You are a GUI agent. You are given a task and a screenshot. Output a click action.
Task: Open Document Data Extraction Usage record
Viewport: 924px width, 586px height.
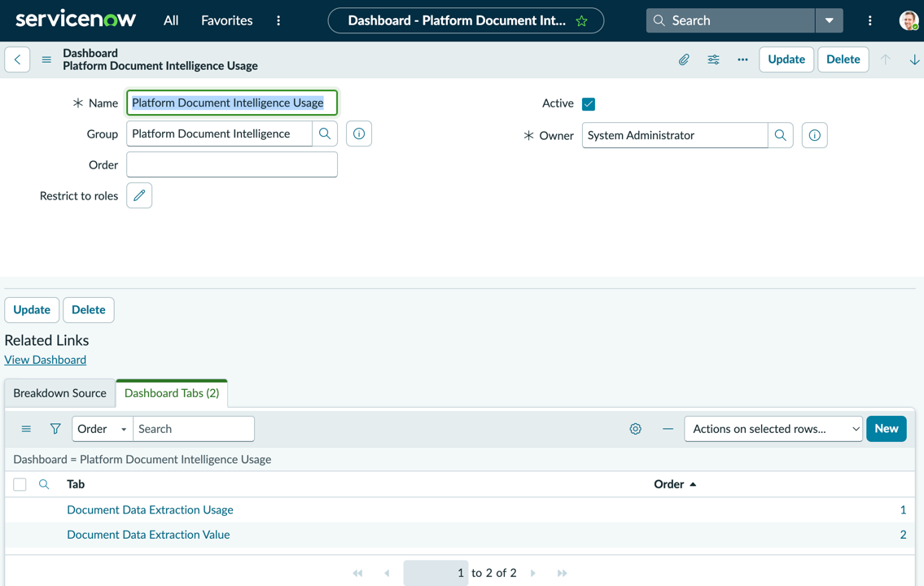(151, 510)
